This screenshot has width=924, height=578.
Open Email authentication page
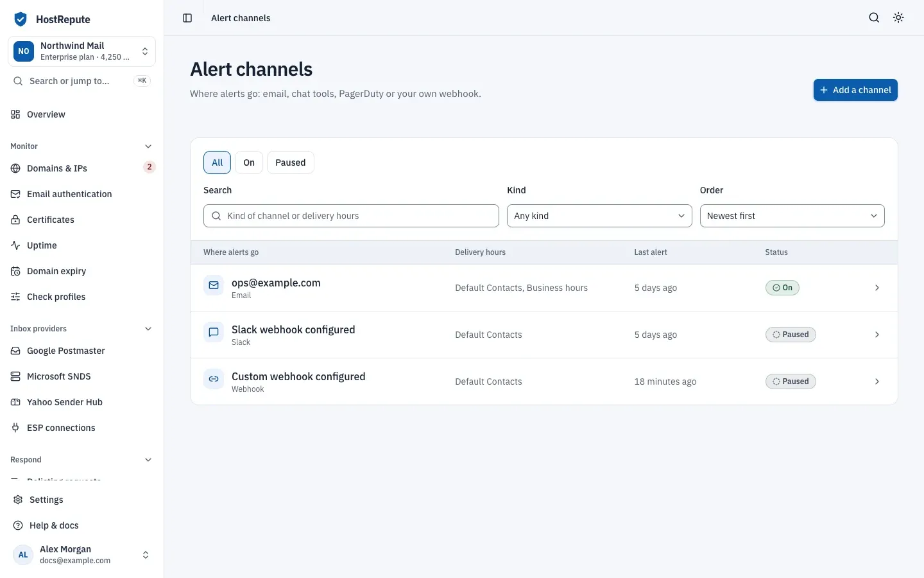pos(81,194)
